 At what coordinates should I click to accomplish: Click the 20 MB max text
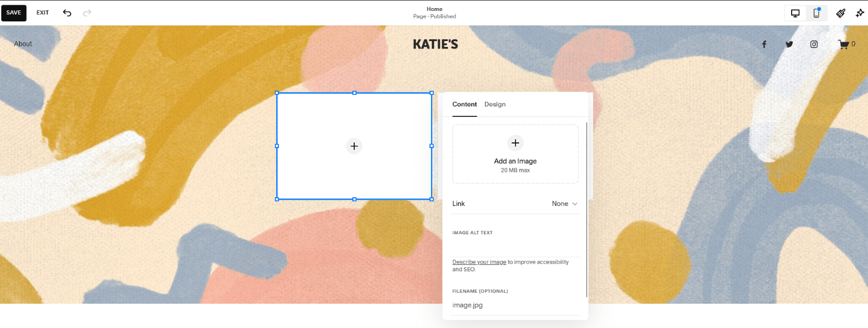515,171
